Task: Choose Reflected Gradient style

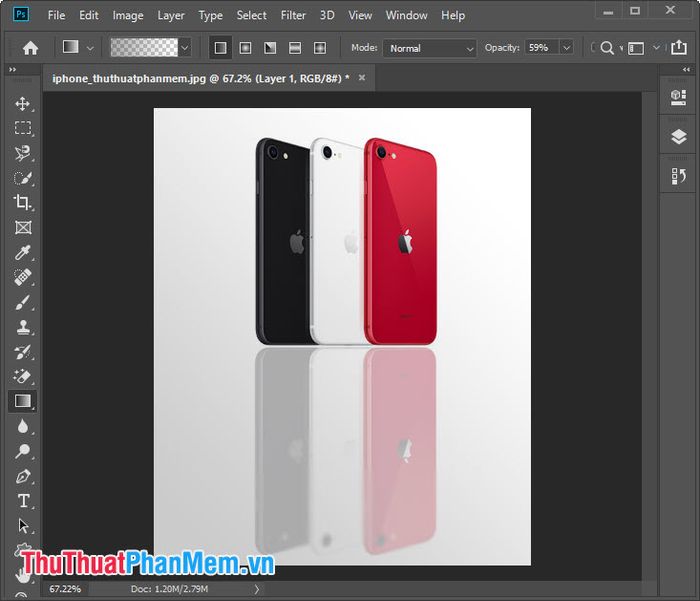Action: tap(295, 48)
